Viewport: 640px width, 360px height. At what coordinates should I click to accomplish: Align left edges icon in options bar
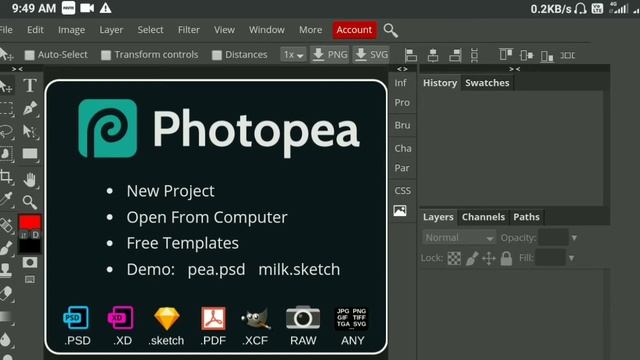[411, 55]
